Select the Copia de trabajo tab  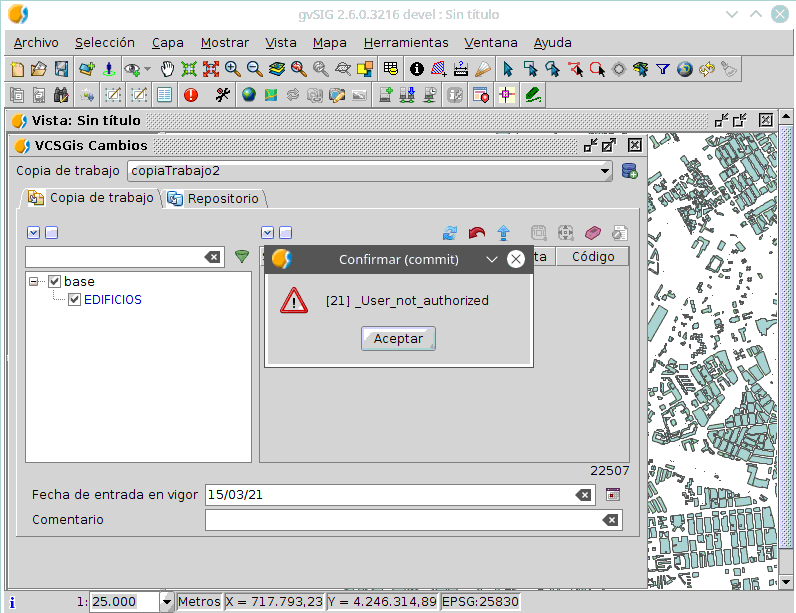point(91,197)
